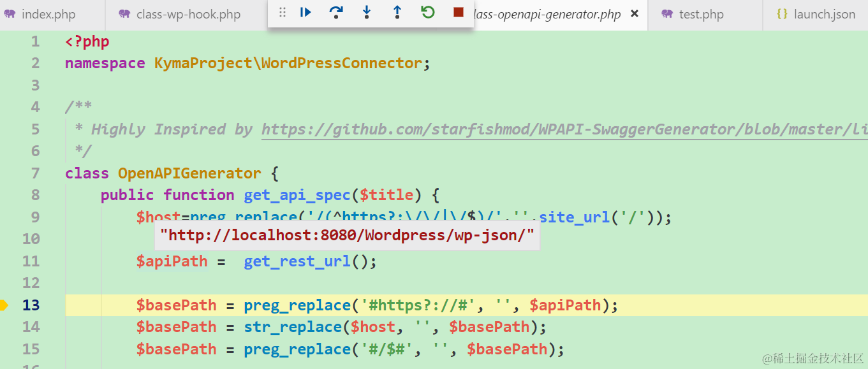The width and height of the screenshot is (868, 369).
Task: Open the GitHub link in the comment
Action: 564,129
